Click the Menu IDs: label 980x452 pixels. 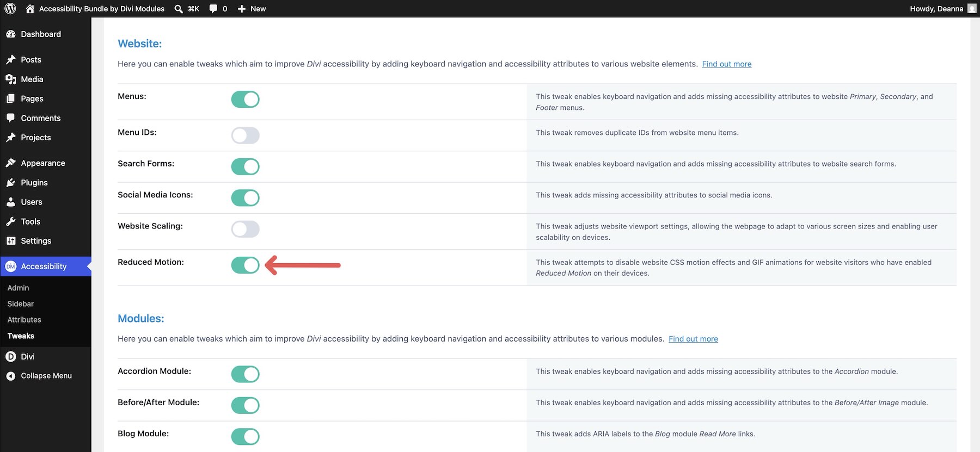pos(137,133)
